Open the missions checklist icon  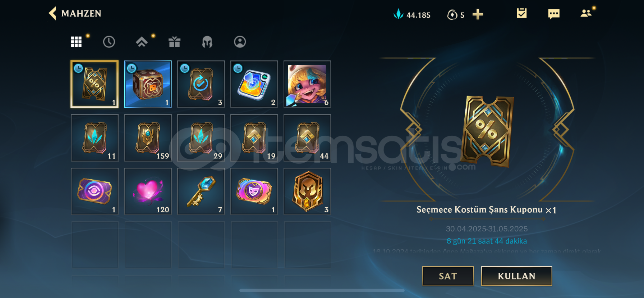[521, 13]
